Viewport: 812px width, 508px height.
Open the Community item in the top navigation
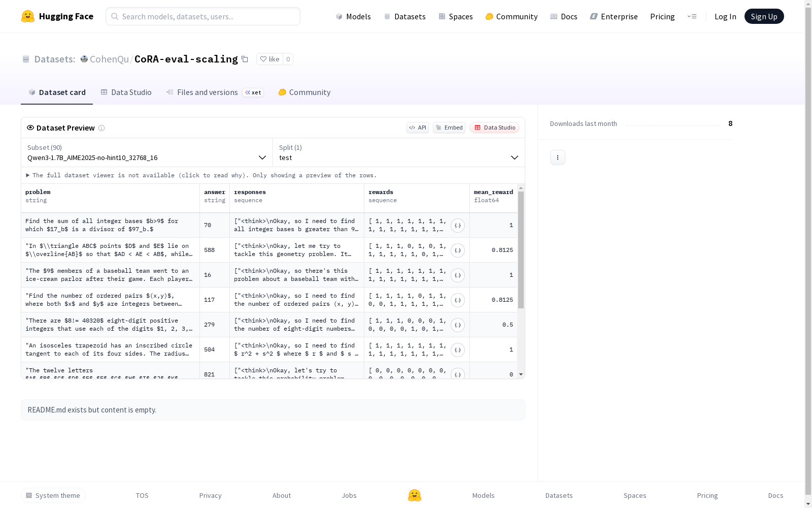(512, 16)
